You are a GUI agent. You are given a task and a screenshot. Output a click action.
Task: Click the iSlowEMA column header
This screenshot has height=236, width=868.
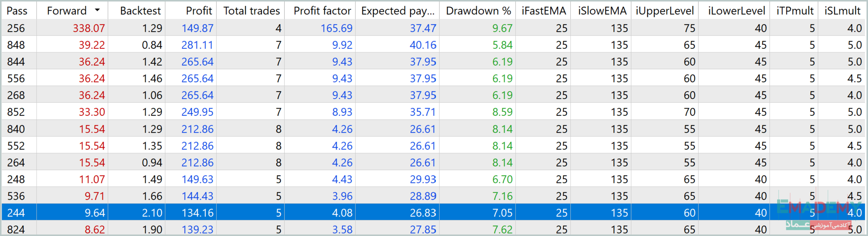601,10
